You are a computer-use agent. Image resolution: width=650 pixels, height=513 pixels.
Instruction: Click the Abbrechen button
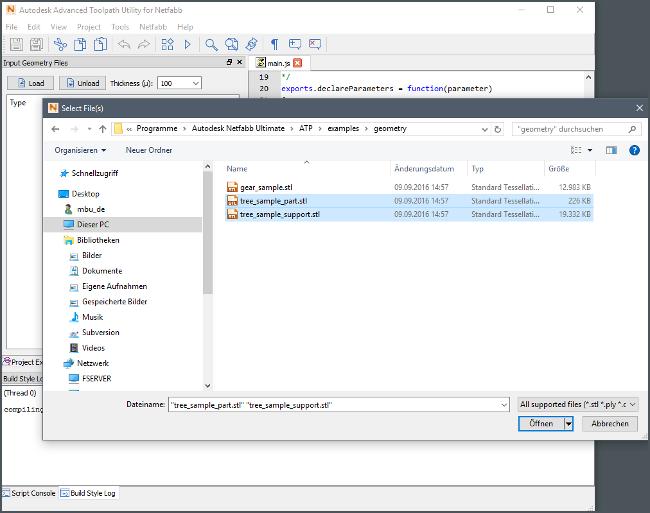[x=610, y=424]
